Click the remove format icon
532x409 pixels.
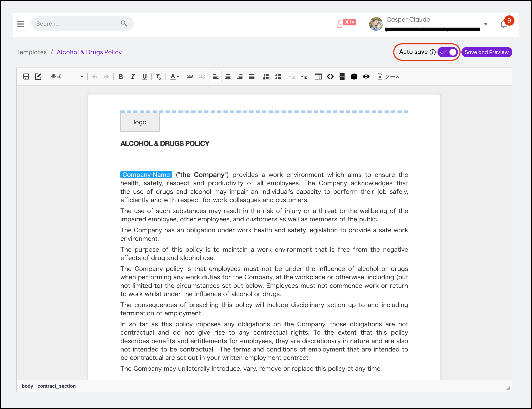[x=158, y=77]
